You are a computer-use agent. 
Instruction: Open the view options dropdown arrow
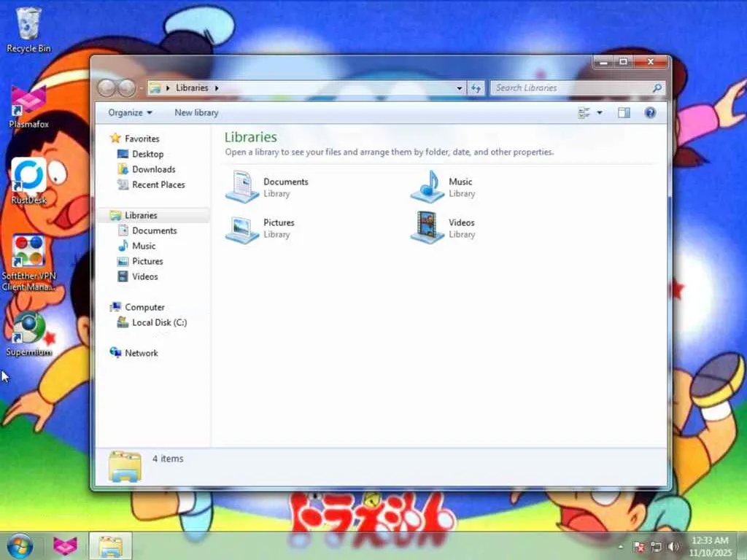[600, 113]
